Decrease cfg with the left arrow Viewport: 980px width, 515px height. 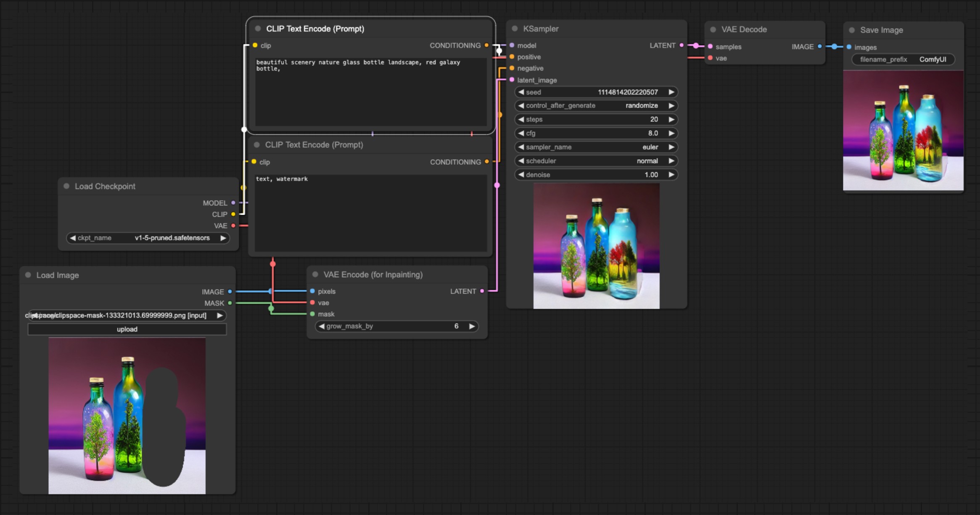point(521,133)
